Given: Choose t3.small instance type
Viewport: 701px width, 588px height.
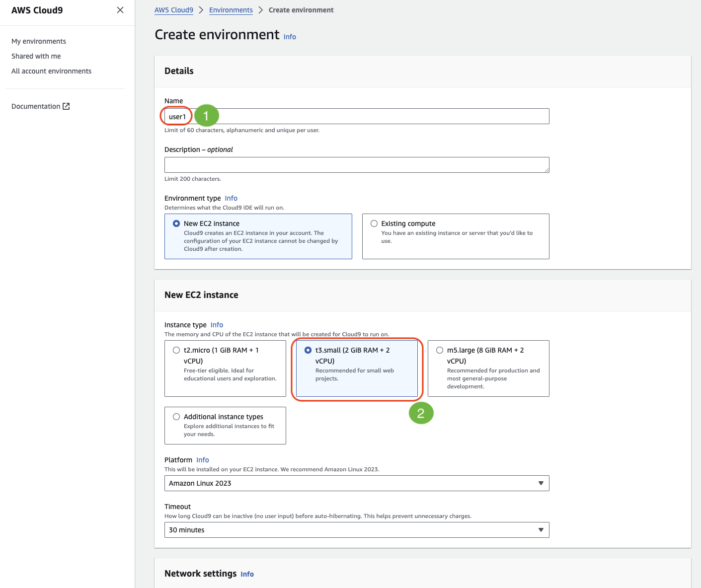Looking at the screenshot, I should point(308,350).
